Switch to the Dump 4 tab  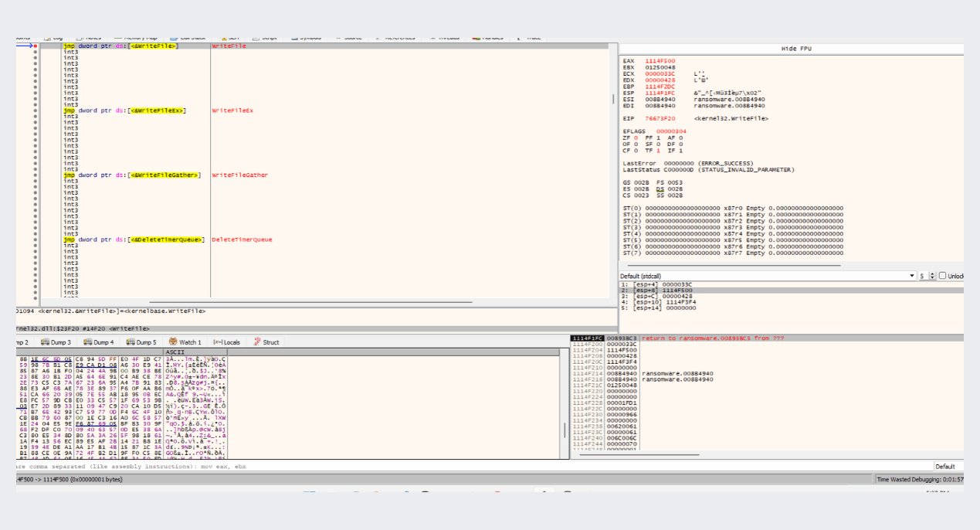98,342
